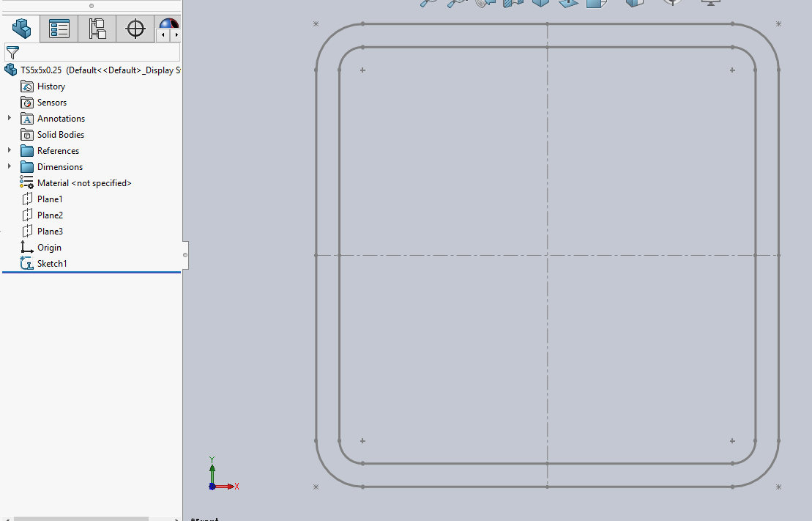Select Sketch1 in the feature tree
The height and width of the screenshot is (521, 812).
point(43,263)
